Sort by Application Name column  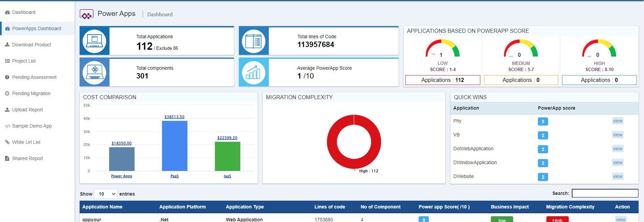(102, 207)
